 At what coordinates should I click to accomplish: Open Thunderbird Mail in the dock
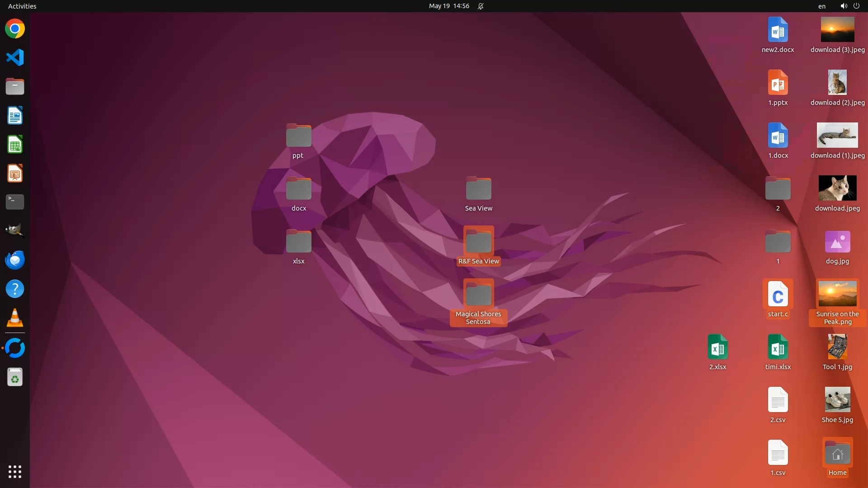pos(15,260)
